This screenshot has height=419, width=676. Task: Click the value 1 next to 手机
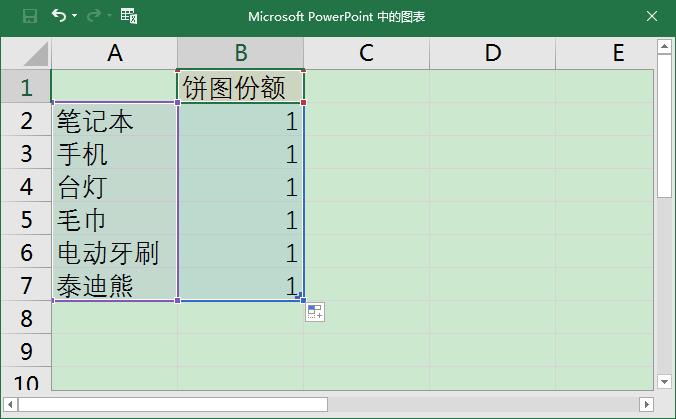(x=241, y=153)
